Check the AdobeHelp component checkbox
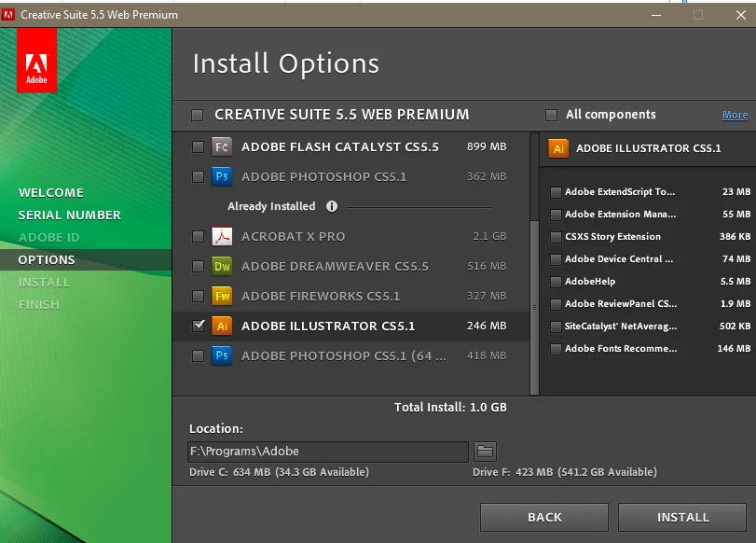This screenshot has height=543, width=756. click(x=556, y=282)
